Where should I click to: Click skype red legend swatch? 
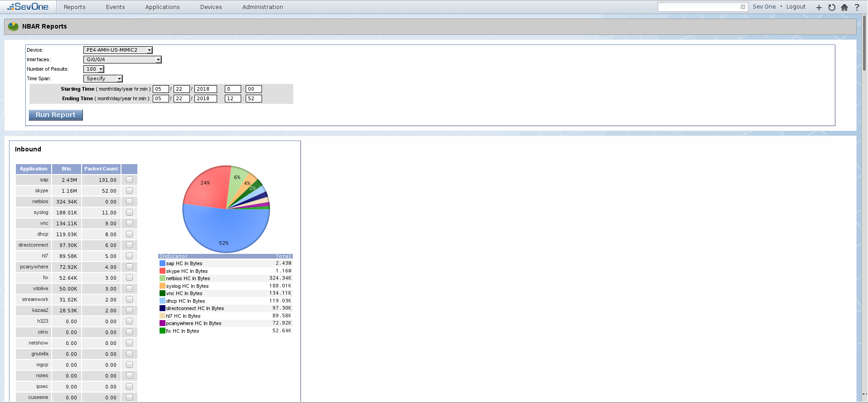162,271
